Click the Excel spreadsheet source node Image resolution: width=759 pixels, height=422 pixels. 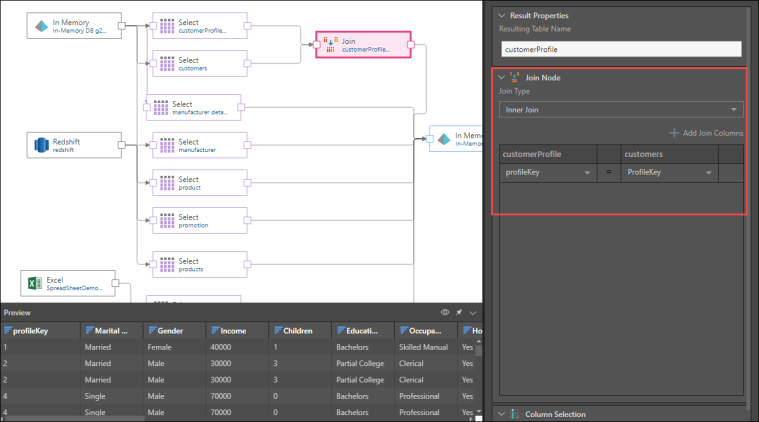click(67, 283)
